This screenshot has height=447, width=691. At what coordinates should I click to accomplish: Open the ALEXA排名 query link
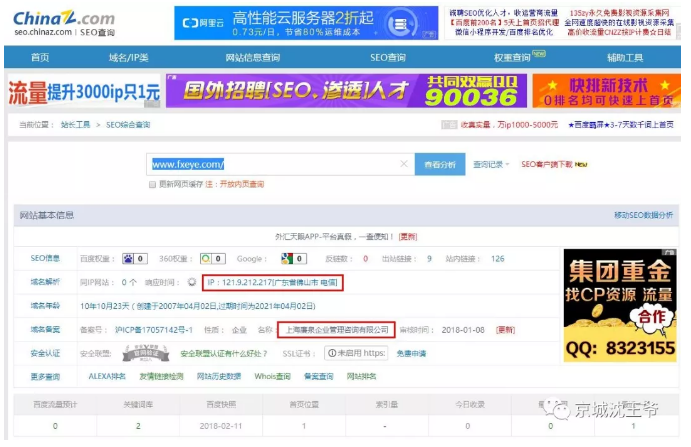coord(107,376)
